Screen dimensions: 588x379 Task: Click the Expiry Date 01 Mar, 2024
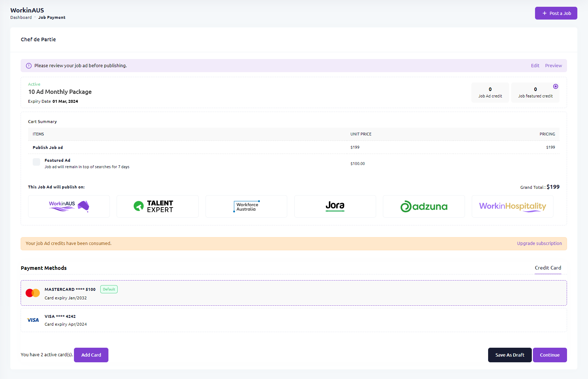coord(53,101)
